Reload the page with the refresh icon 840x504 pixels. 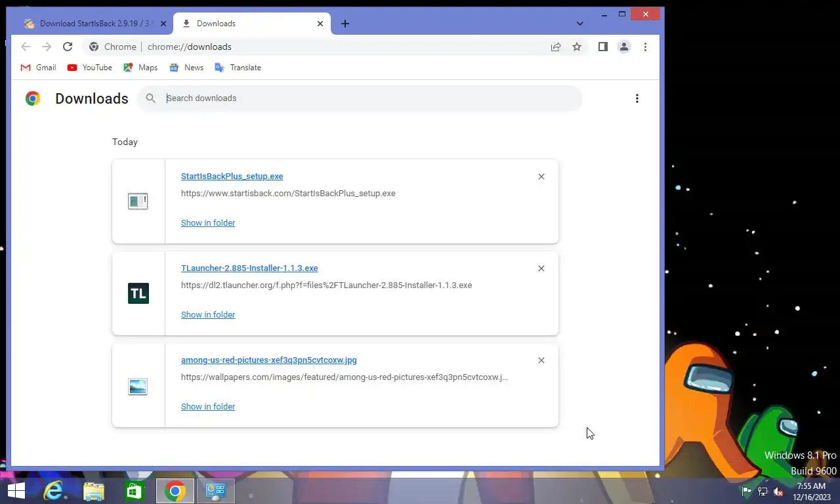[x=68, y=47]
